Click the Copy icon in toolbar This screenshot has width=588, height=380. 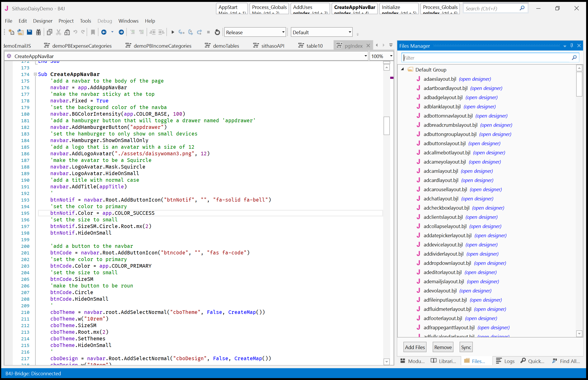pyautogui.click(x=49, y=32)
